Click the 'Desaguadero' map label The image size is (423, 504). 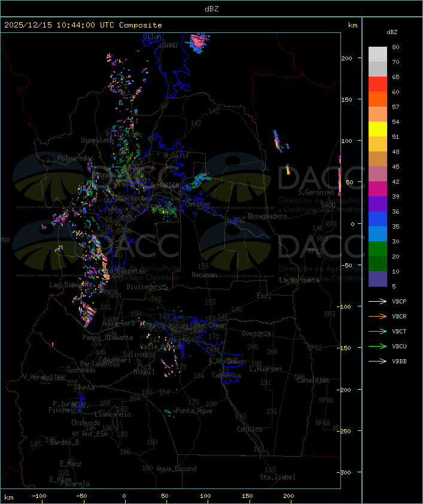click(267, 216)
